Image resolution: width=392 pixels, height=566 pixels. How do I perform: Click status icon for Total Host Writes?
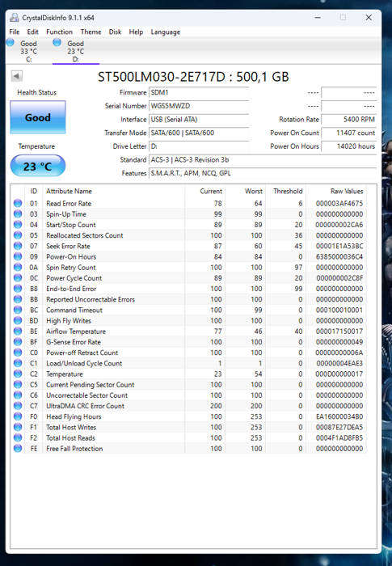tap(17, 427)
